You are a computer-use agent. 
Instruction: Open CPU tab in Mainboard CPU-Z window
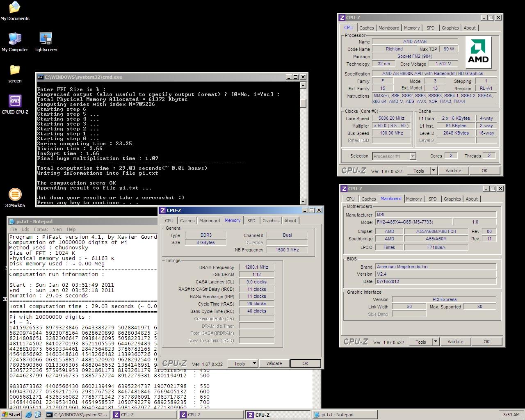click(x=350, y=199)
